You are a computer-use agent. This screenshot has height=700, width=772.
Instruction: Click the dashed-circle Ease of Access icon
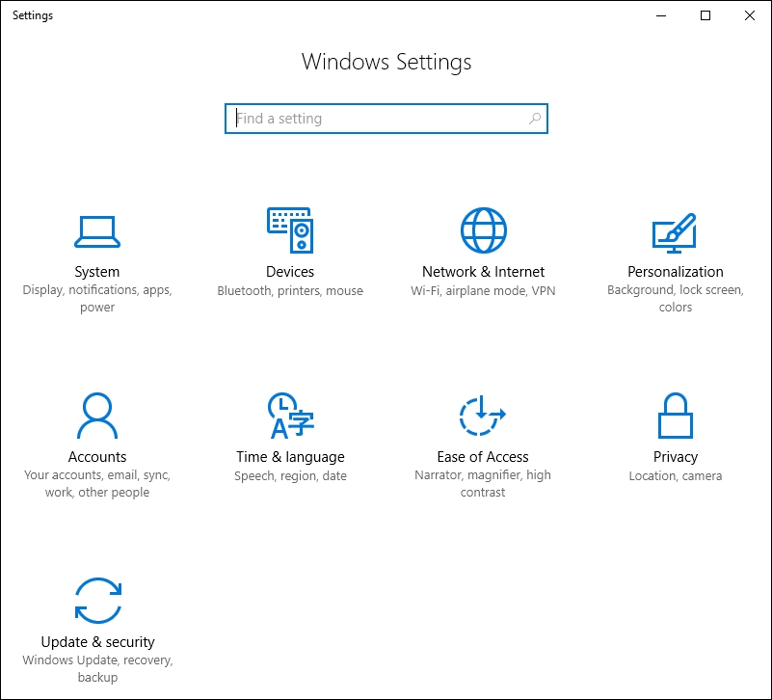click(483, 416)
